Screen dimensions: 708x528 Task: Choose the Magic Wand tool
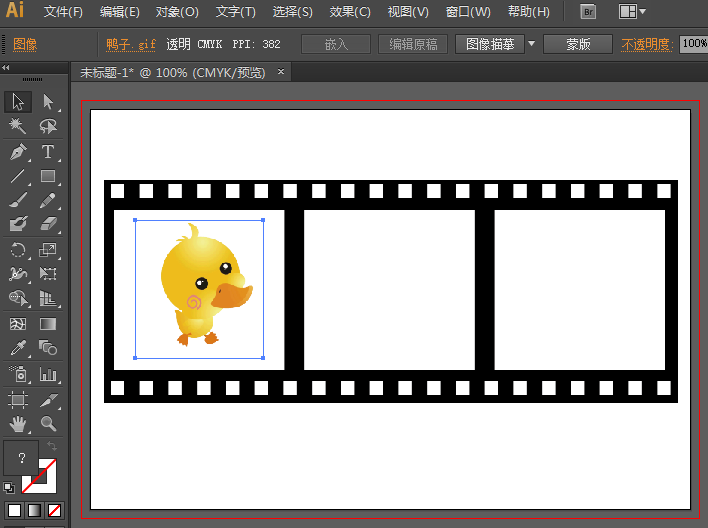18,126
